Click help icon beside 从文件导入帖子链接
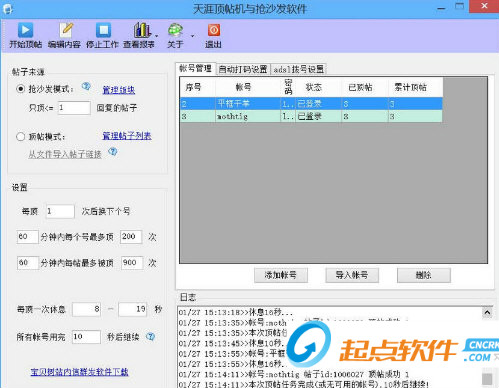This screenshot has width=499, height=388. 113,152
